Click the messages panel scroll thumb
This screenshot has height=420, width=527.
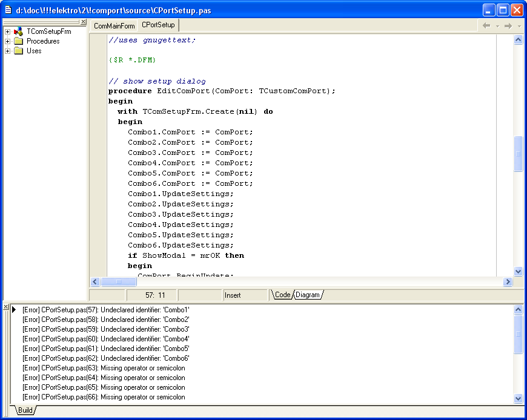tap(519, 334)
